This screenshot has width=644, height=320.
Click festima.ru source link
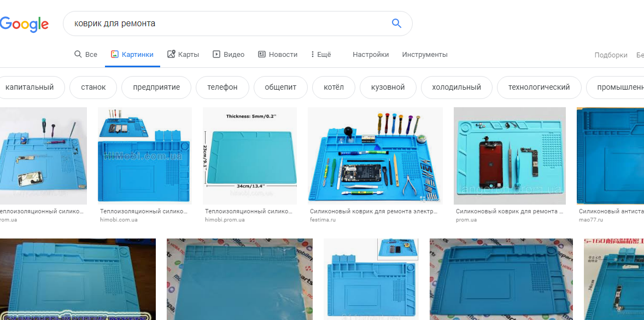[x=323, y=220]
